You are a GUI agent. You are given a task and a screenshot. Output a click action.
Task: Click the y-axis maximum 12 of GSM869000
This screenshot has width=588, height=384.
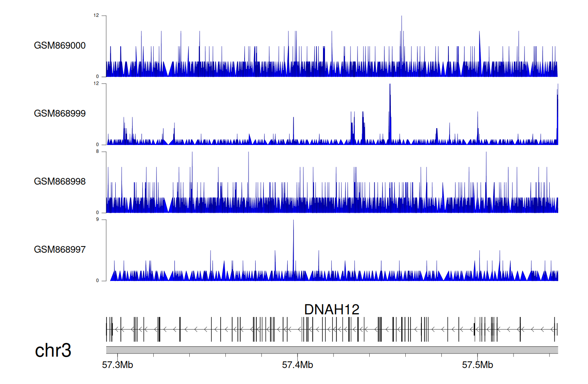(x=96, y=16)
